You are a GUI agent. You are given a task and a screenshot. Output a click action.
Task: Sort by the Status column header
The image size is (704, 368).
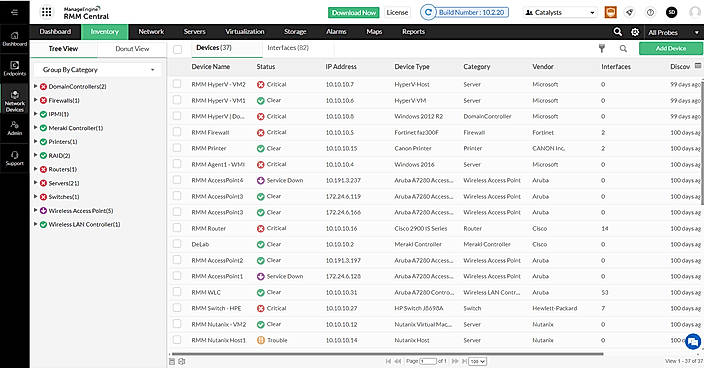click(x=266, y=66)
